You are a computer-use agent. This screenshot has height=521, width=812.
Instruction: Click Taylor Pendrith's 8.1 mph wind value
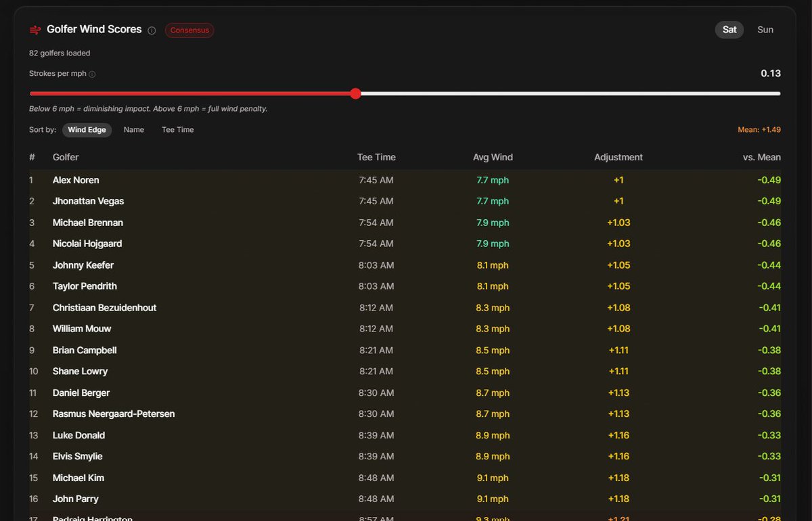pyautogui.click(x=493, y=287)
